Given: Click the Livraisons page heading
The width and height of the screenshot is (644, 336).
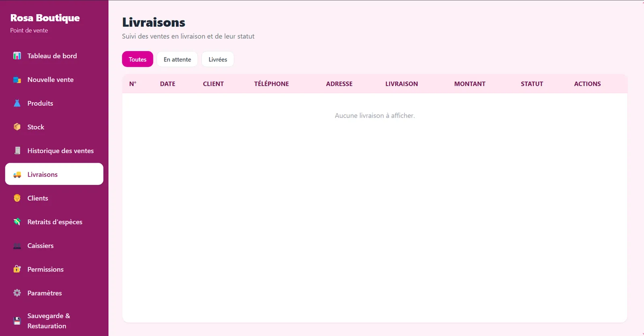Looking at the screenshot, I should [x=154, y=23].
